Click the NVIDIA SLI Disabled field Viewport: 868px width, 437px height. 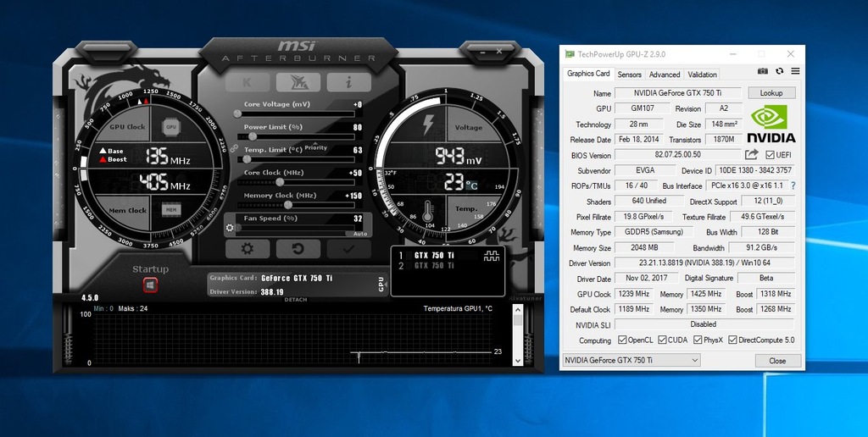coord(704,324)
